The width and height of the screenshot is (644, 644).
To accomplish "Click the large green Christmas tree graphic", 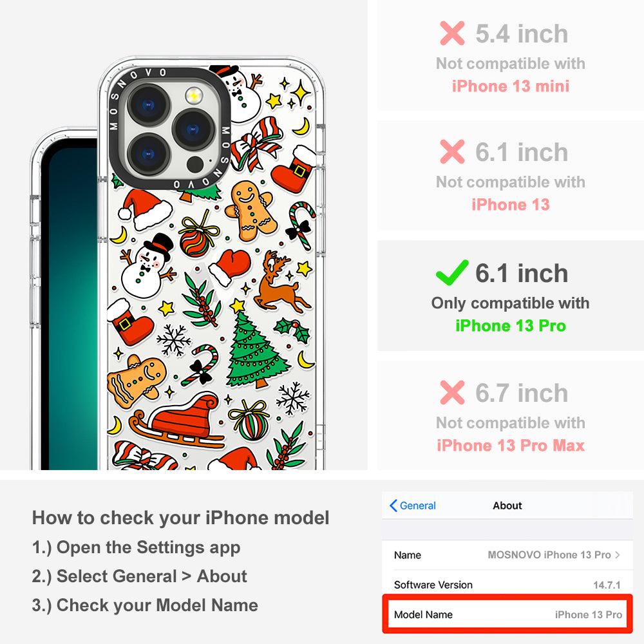I will [256, 348].
